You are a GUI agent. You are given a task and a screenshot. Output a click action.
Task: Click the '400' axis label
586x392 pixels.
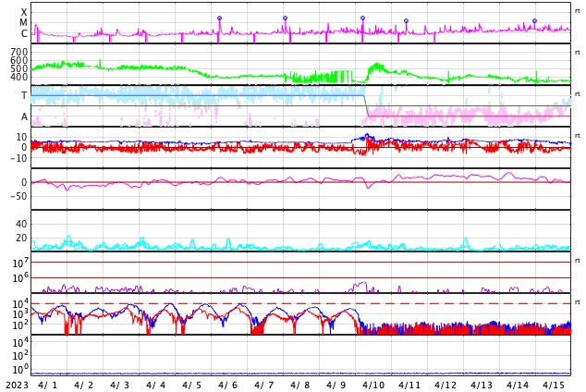click(19, 77)
